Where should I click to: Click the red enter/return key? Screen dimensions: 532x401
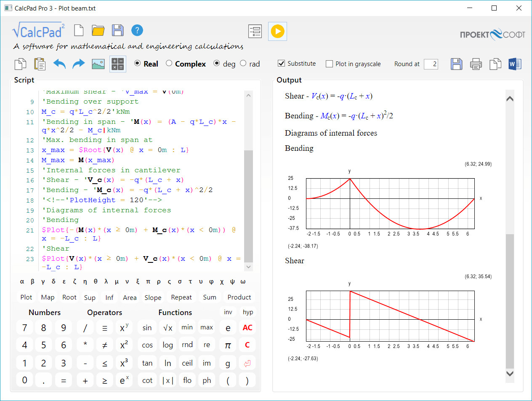pos(247,363)
